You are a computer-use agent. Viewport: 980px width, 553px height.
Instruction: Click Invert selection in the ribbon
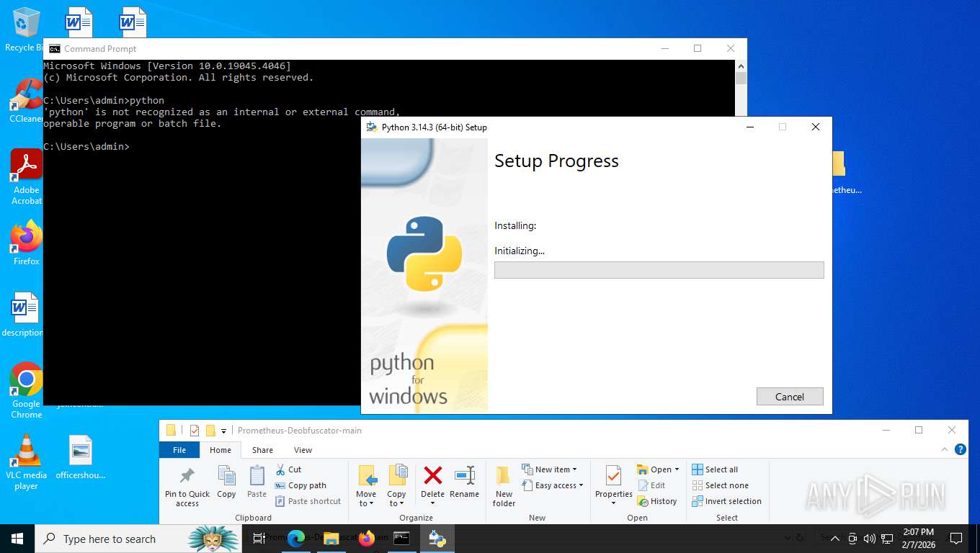(726, 501)
